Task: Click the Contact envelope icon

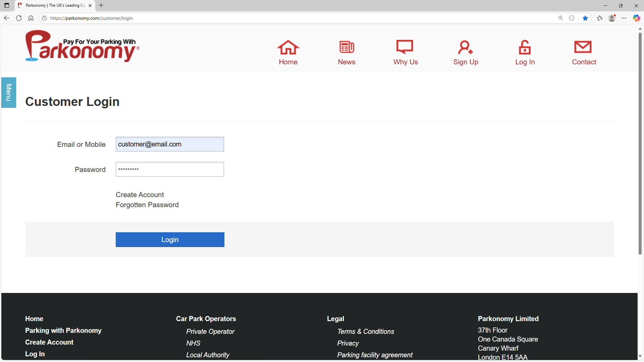Action: pos(583,47)
